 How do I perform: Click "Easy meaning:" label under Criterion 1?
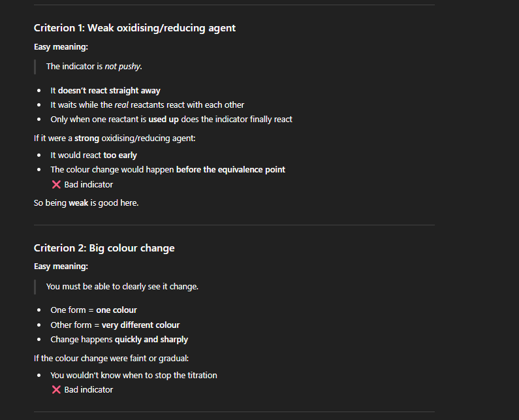(x=61, y=47)
